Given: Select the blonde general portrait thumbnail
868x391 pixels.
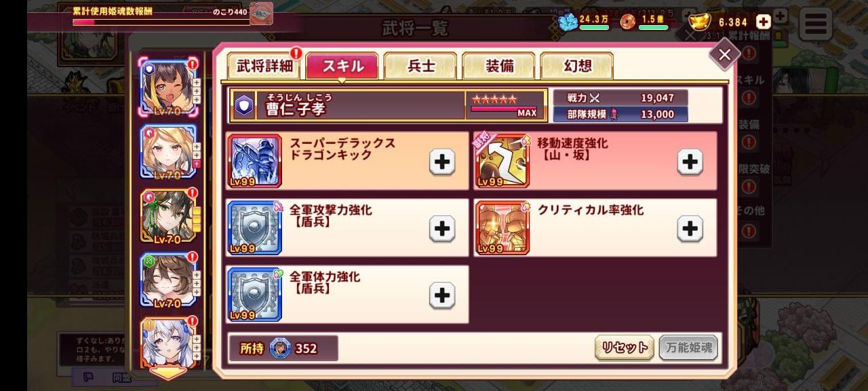Looking at the screenshot, I should [168, 152].
